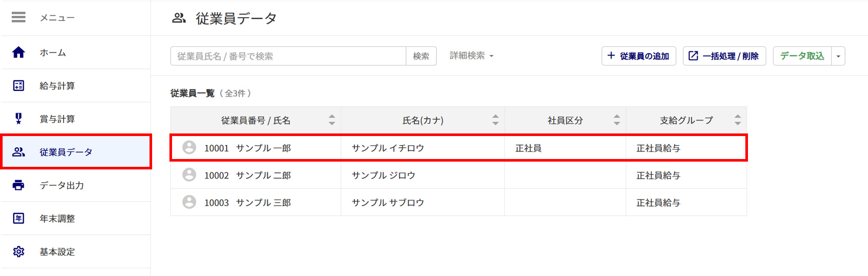Sort by 氏名(カナ) column arrows
Viewport: 868px width, 276px height.
[x=495, y=120]
